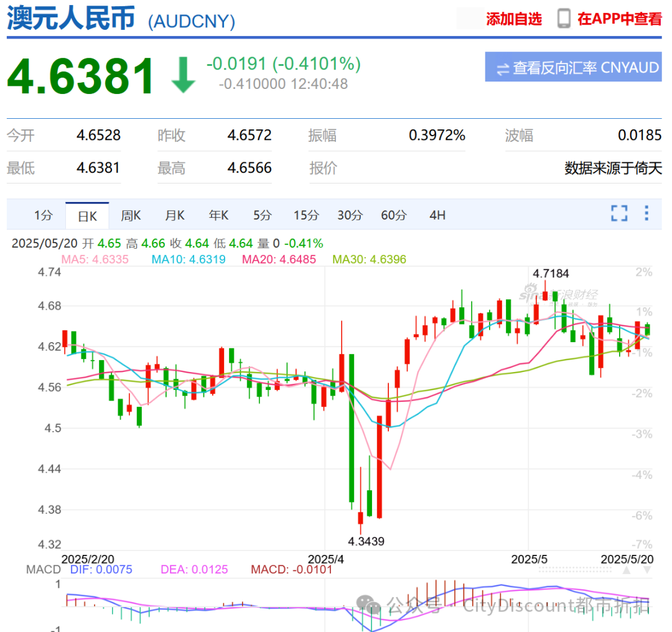Open the 30分 chart tab

[x=350, y=215]
